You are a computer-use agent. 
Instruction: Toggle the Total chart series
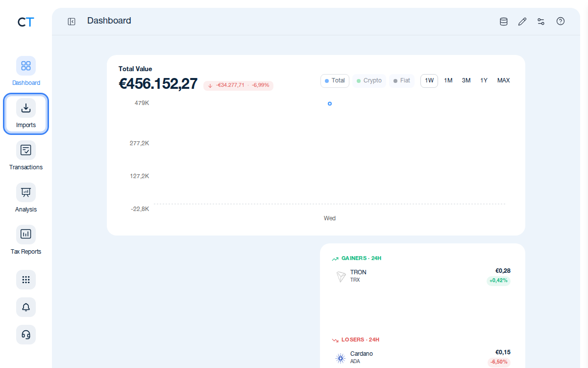[335, 81]
